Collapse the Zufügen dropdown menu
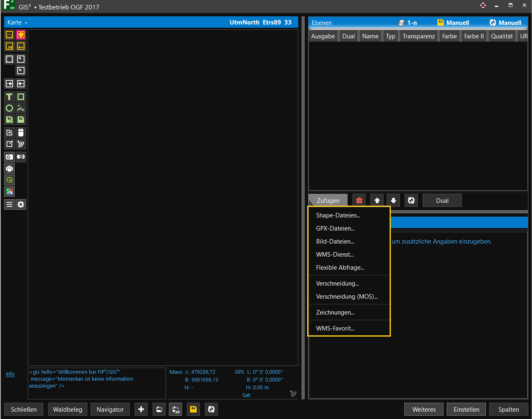The height and width of the screenshot is (419, 532). pyautogui.click(x=328, y=200)
